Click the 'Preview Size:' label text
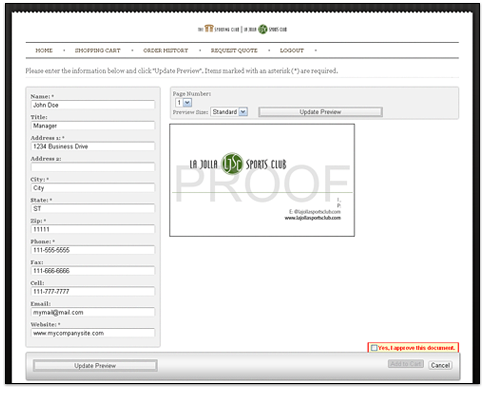The height and width of the screenshot is (394, 485). tap(190, 112)
